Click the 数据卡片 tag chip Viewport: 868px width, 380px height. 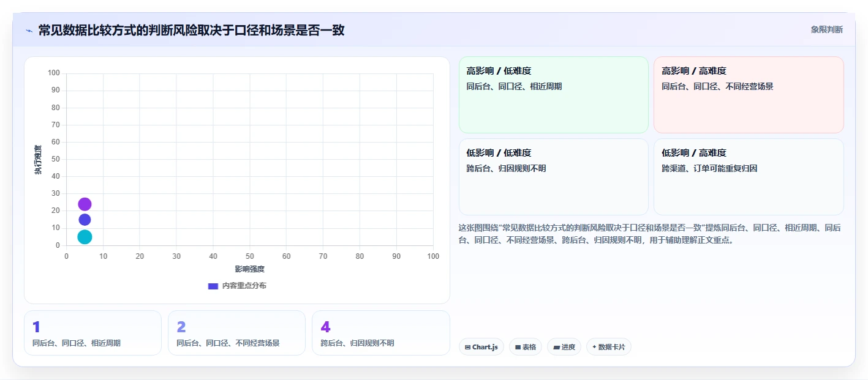coord(608,347)
